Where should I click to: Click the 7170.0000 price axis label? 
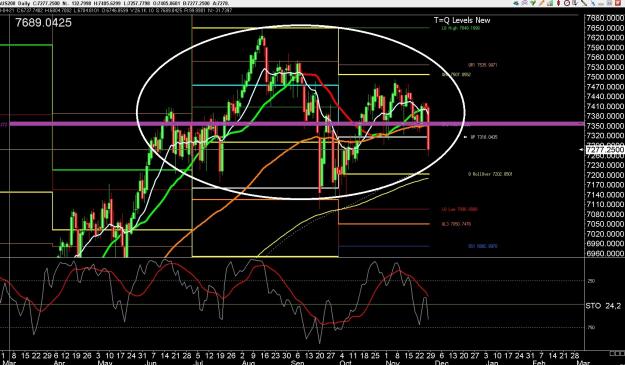click(x=605, y=185)
